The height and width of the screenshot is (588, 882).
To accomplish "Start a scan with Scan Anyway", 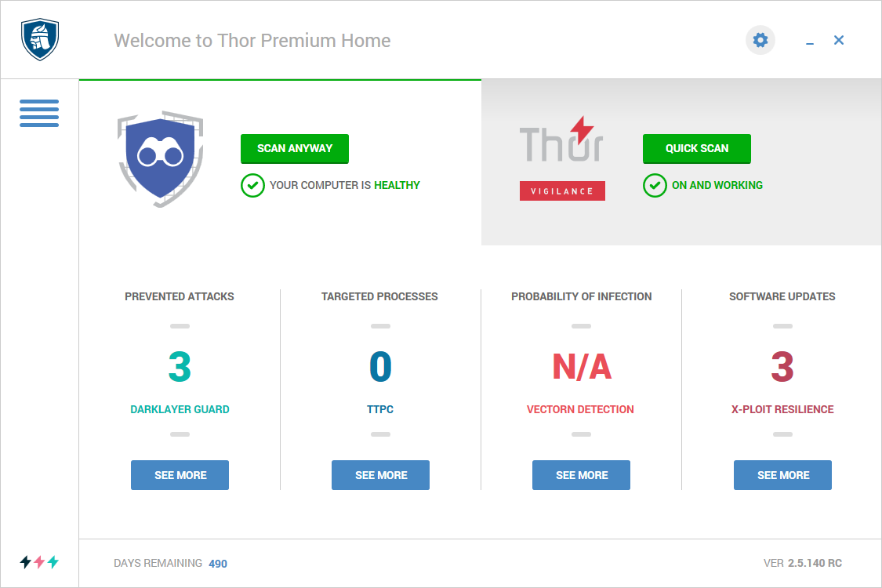I will 295,148.
